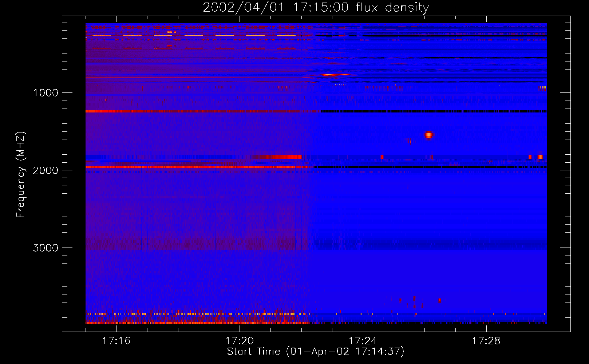Click the 17:20 time tick label
Image resolution: width=589 pixels, height=364 pixels.
pyautogui.click(x=240, y=341)
